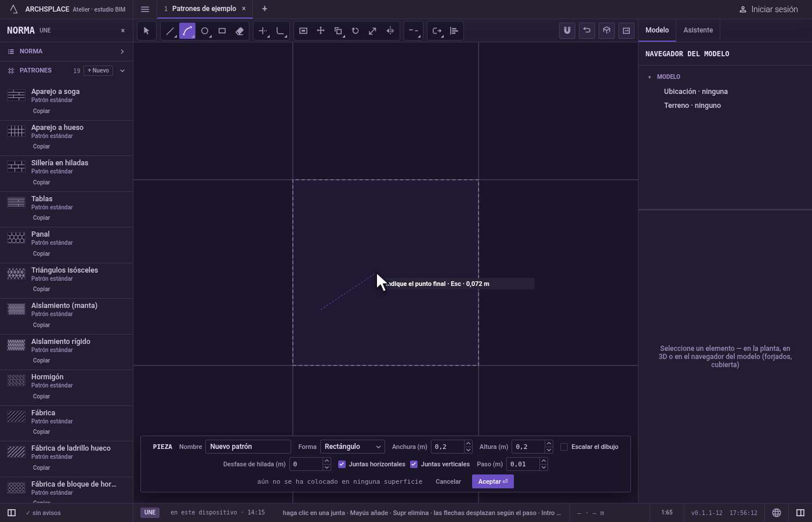Toggle right panel icon in status bar
This screenshot has height=522, width=812.
pos(800,513)
